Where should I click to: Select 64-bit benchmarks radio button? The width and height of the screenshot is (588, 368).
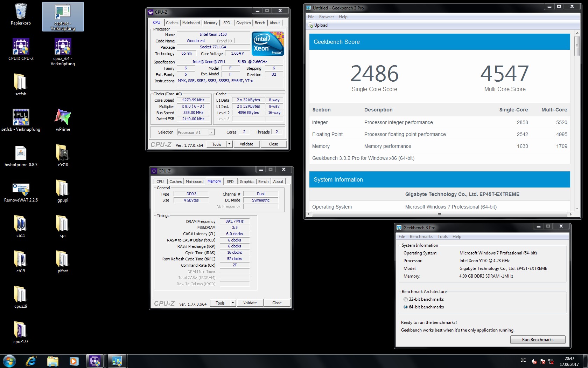[406, 307]
